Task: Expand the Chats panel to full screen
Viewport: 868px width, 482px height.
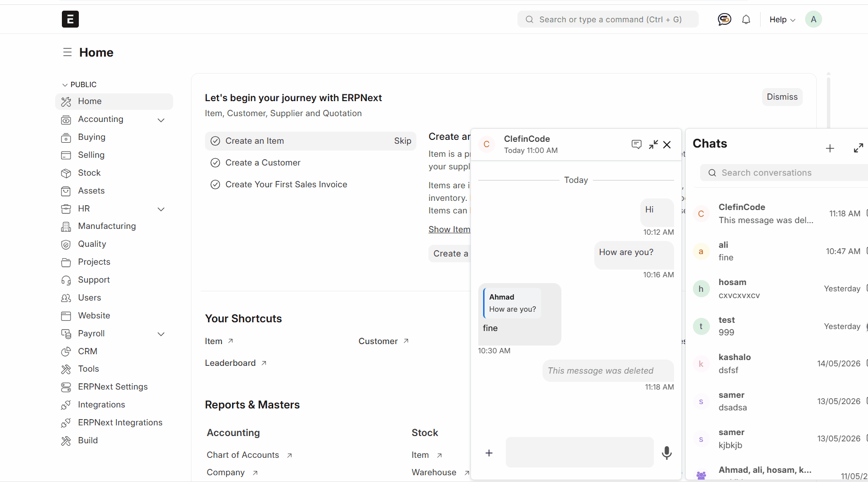Action: (x=858, y=148)
